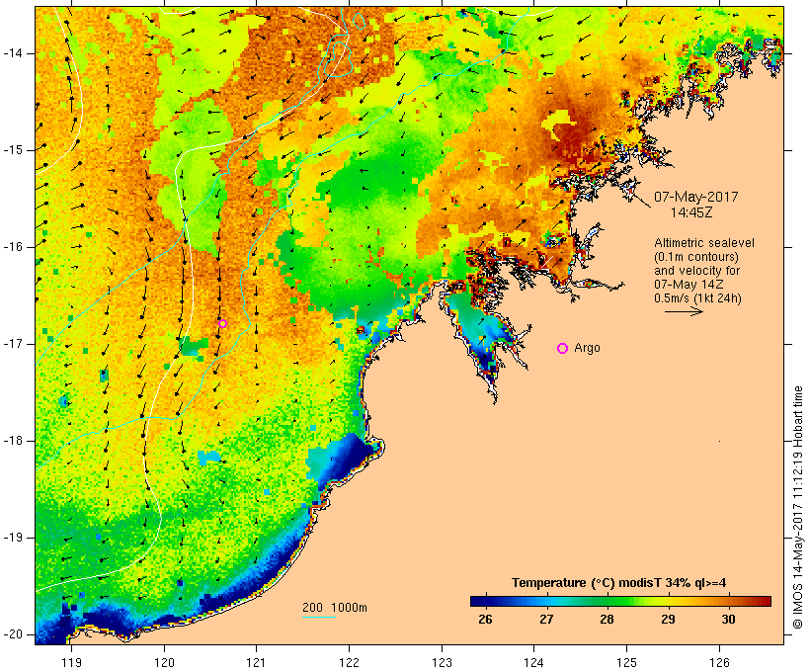
Task: Click the '0.5m/s (1kt 24h)' label
Action: (x=697, y=298)
